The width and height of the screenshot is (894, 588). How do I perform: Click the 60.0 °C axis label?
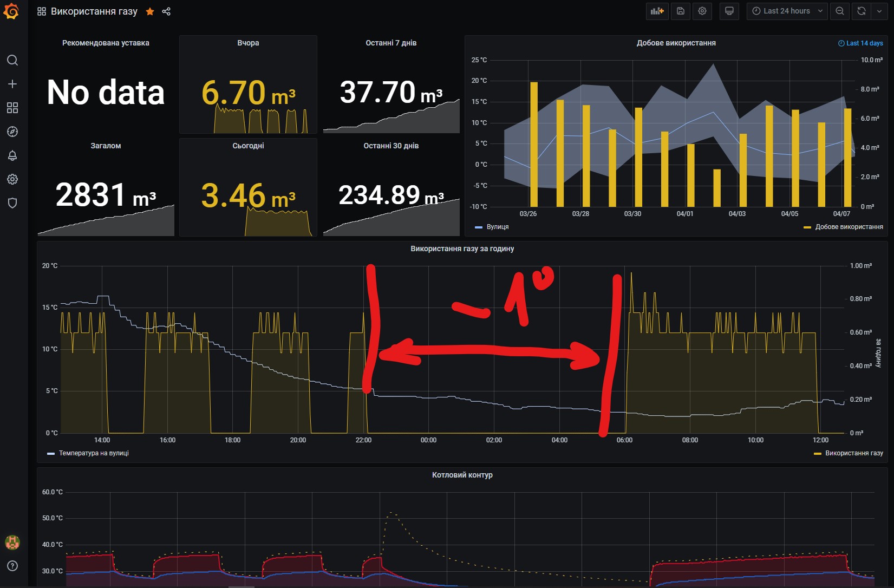pyautogui.click(x=53, y=492)
